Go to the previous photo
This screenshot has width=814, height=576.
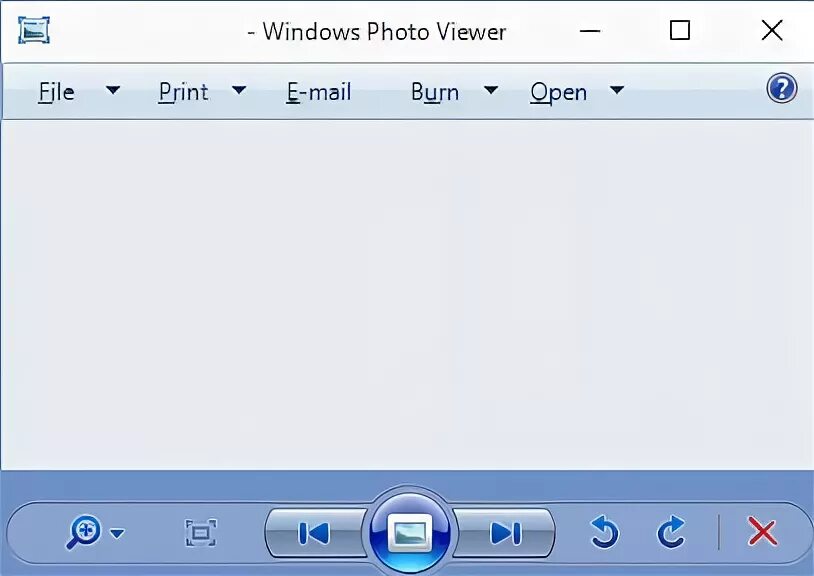tap(315, 533)
